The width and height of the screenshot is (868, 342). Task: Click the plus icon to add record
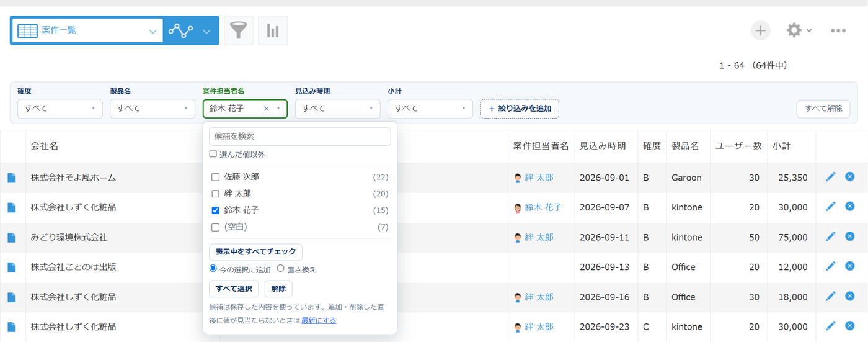coord(761,30)
